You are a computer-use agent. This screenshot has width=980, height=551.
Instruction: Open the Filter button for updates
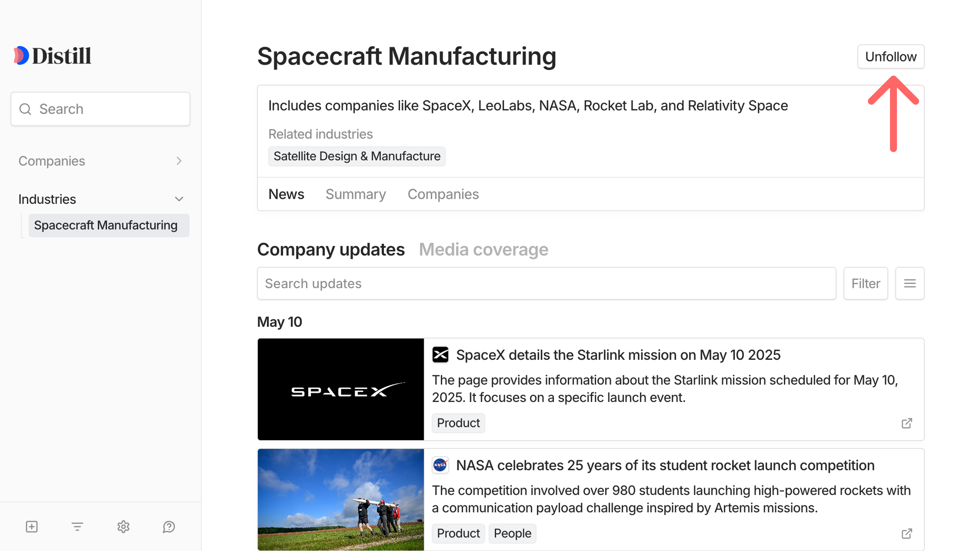pos(865,283)
